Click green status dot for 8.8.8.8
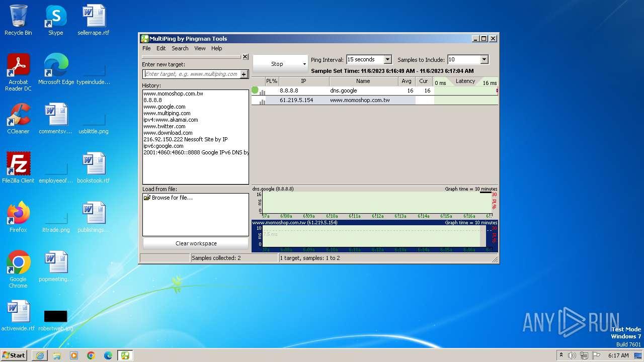644x362 pixels. [255, 90]
